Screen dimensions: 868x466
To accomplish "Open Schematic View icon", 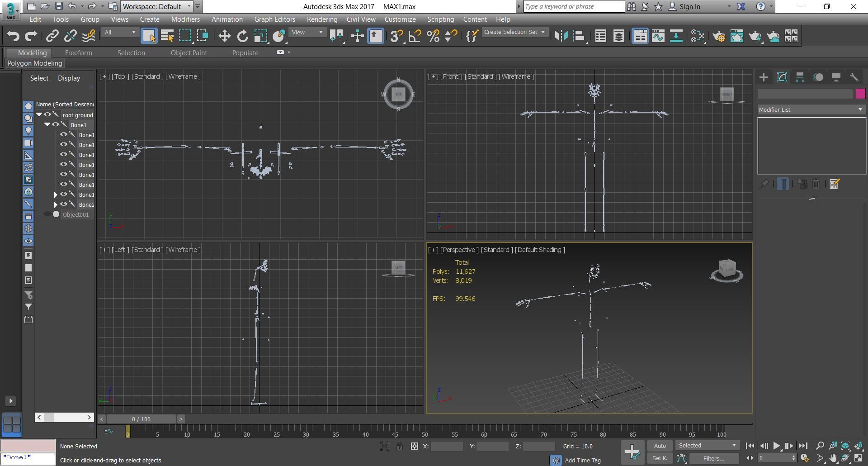I will click(676, 36).
